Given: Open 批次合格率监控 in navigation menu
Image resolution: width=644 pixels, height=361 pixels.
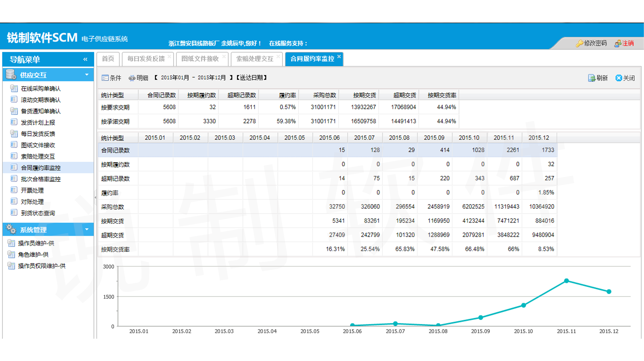Looking at the screenshot, I should pyautogui.click(x=40, y=179).
